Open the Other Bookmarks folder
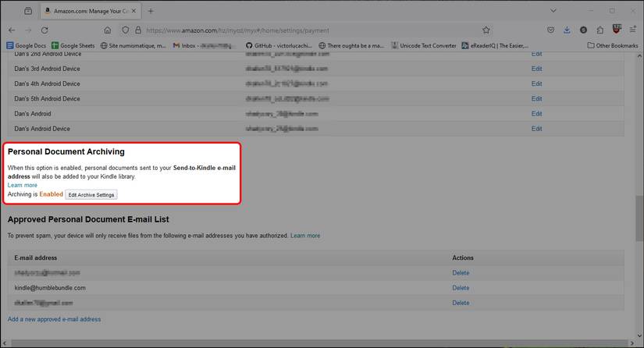 612,46
